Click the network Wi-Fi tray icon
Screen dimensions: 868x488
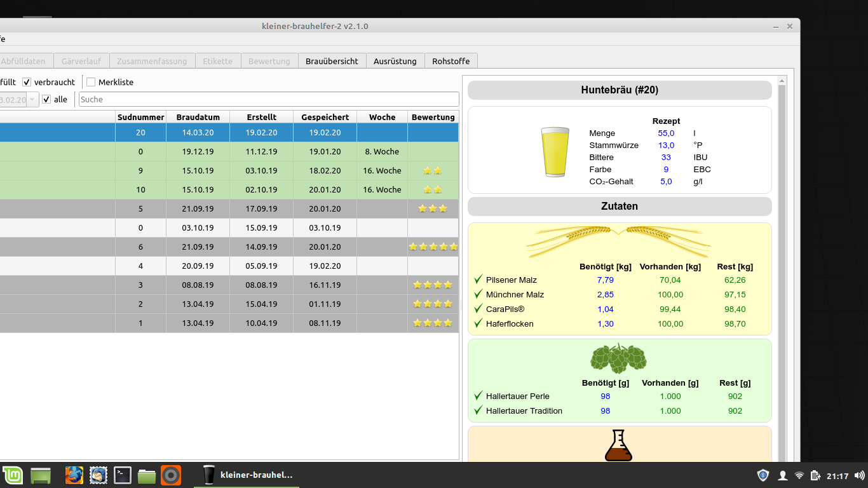coord(799,475)
